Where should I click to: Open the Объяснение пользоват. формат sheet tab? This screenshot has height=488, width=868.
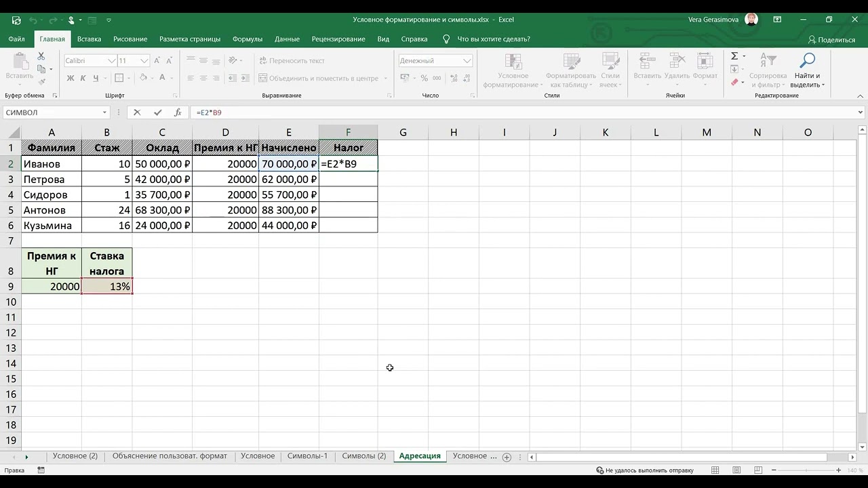(x=170, y=456)
